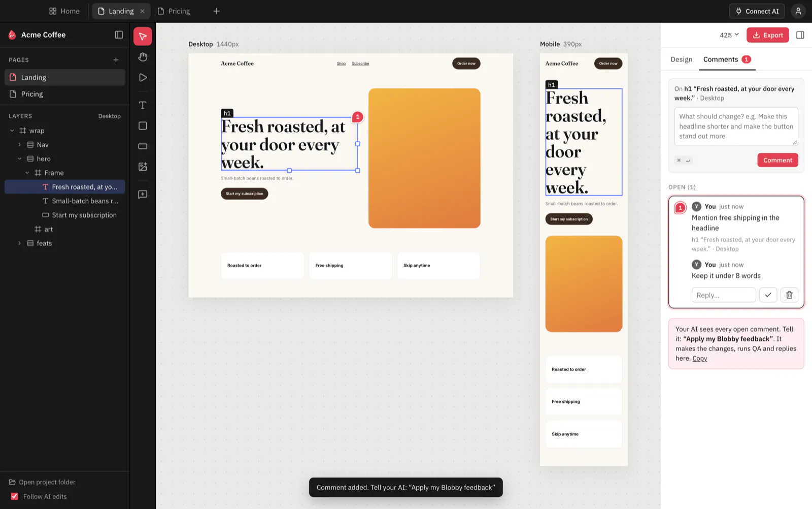Image resolution: width=812 pixels, height=509 pixels.
Task: Click the Connect AI button
Action: tap(757, 11)
